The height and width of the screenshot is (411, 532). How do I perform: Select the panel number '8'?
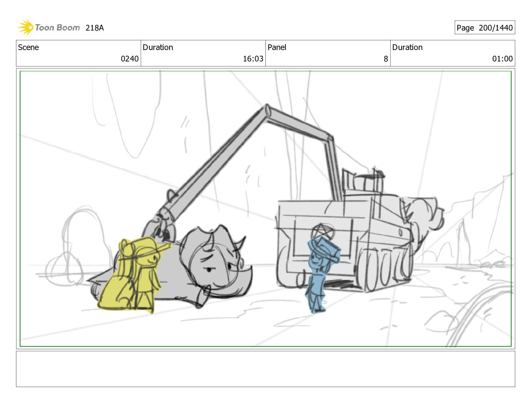click(x=386, y=59)
